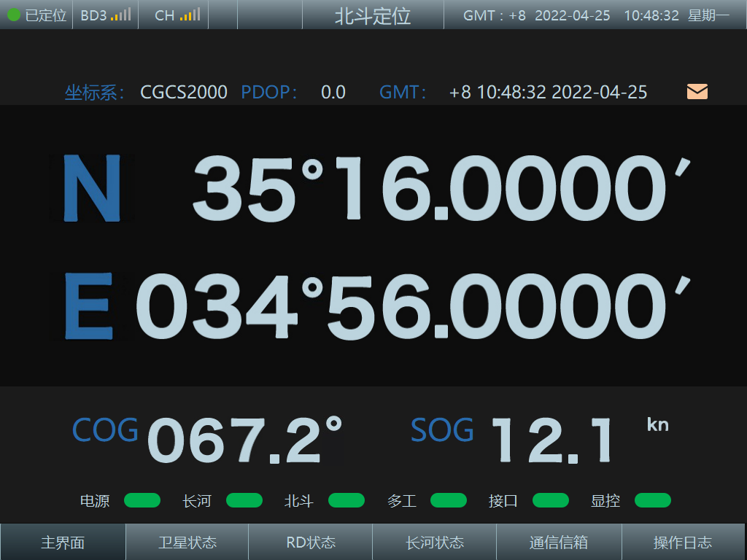Click the 多工 green status indicator
747x560 pixels.
[449, 500]
